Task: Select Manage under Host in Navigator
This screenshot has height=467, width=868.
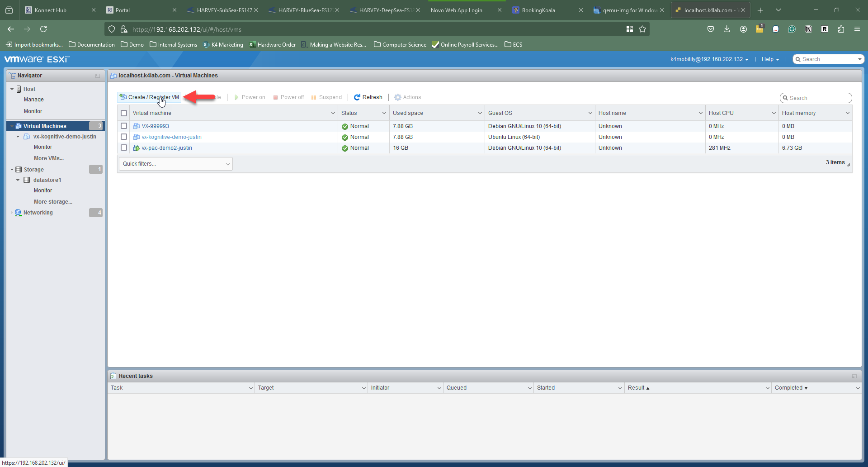Action: click(34, 100)
